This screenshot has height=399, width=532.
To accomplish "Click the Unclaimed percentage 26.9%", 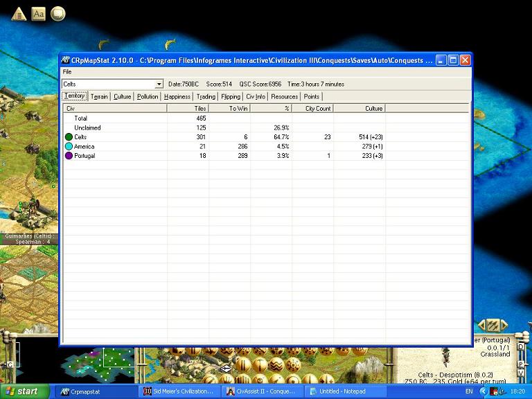I will coord(281,128).
